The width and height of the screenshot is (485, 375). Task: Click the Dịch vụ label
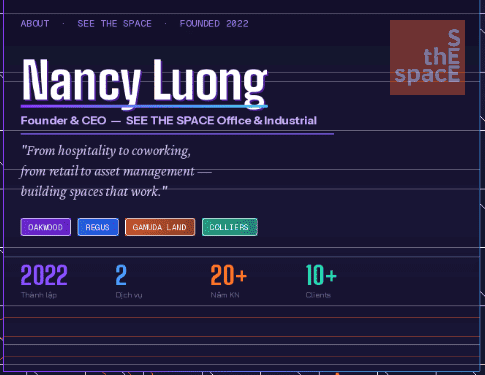[129, 295]
